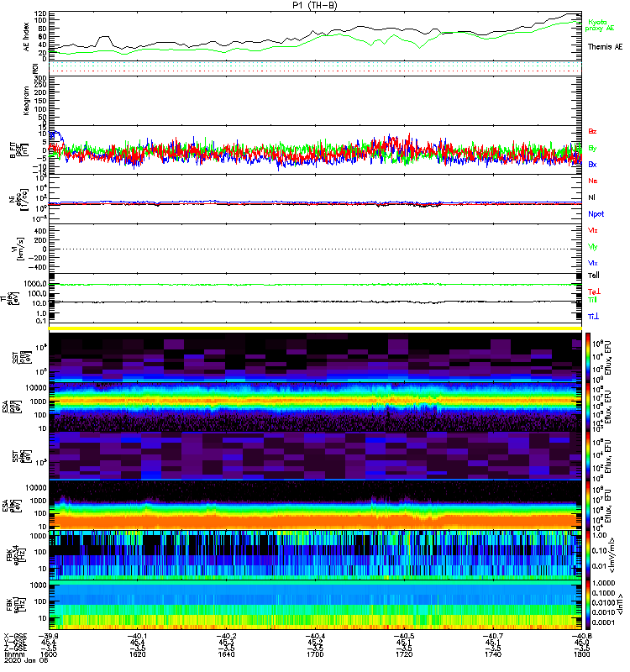Viewport: 630px width, 672px height.
Task: Click the -40.8 X-GSE position value
Action: (582, 636)
